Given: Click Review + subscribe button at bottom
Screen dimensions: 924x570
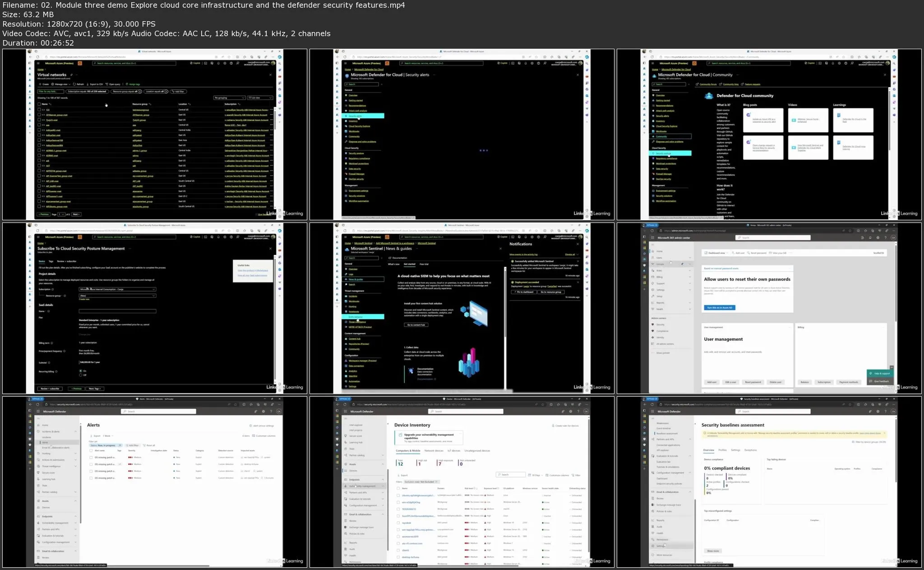Looking at the screenshot, I should [x=50, y=389].
